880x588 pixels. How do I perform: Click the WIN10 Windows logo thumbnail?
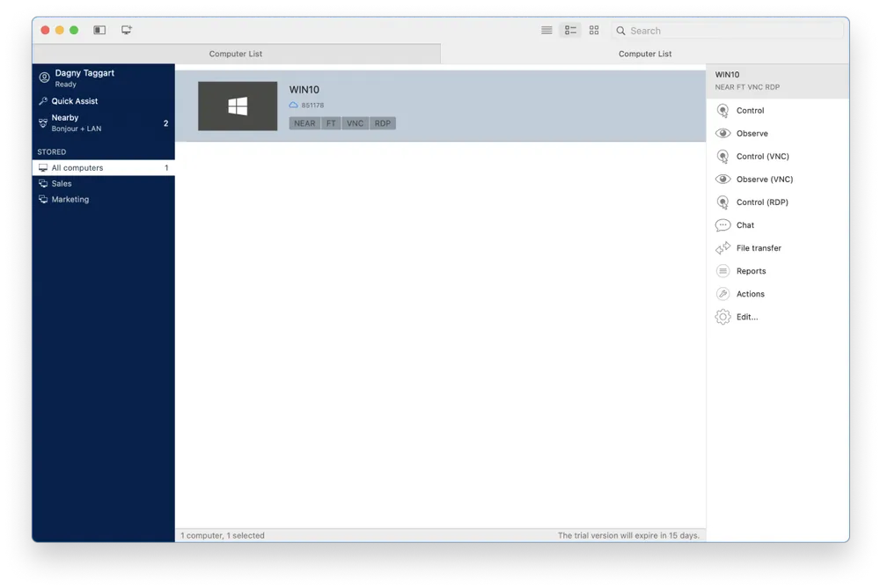coord(238,107)
